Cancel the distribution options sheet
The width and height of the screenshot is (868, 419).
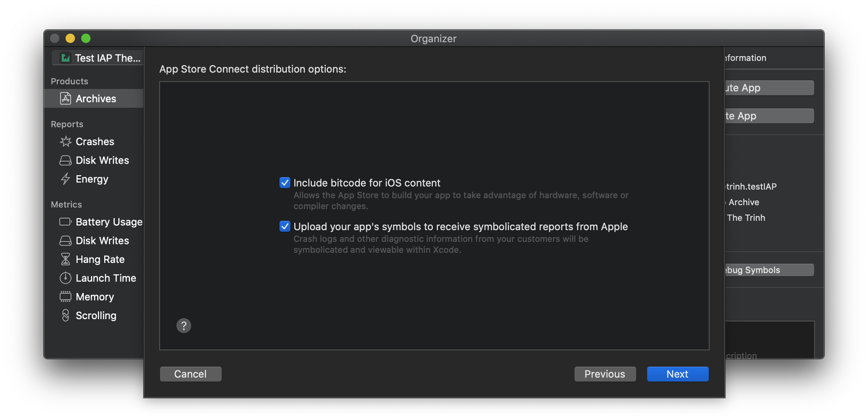(190, 374)
